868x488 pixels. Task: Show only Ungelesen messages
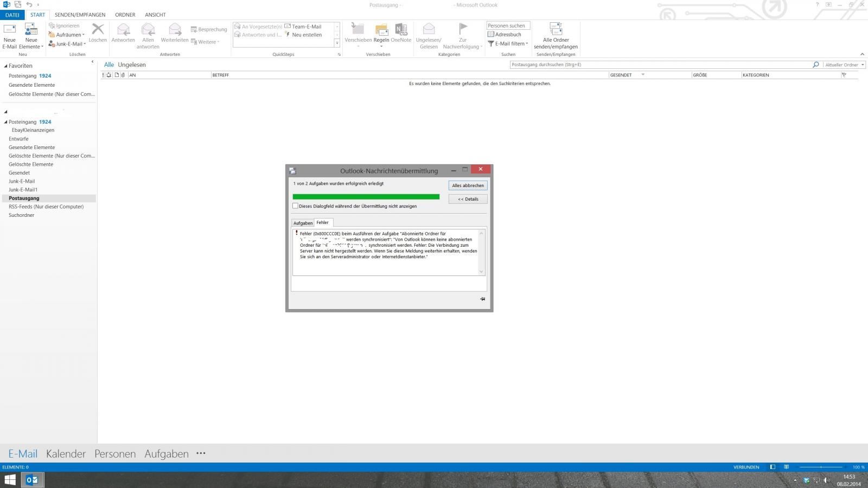pyautogui.click(x=132, y=65)
